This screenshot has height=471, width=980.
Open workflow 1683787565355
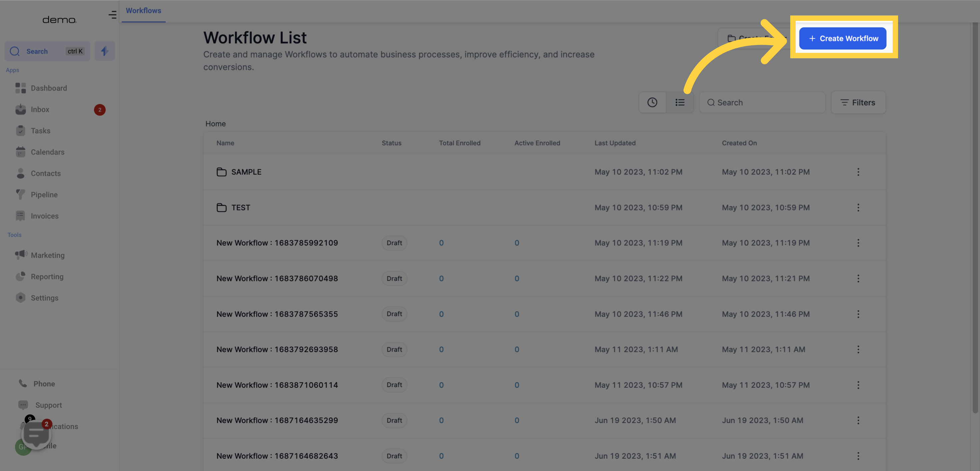click(x=277, y=314)
